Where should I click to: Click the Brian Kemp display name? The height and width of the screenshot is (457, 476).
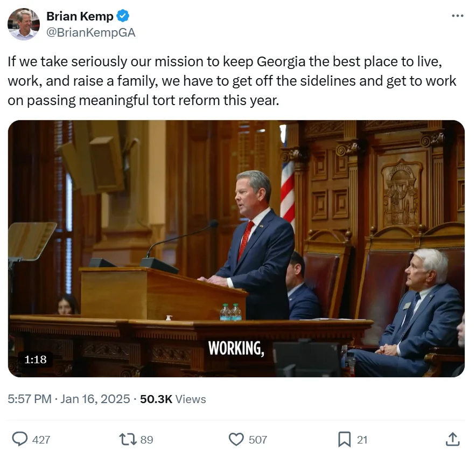point(80,16)
